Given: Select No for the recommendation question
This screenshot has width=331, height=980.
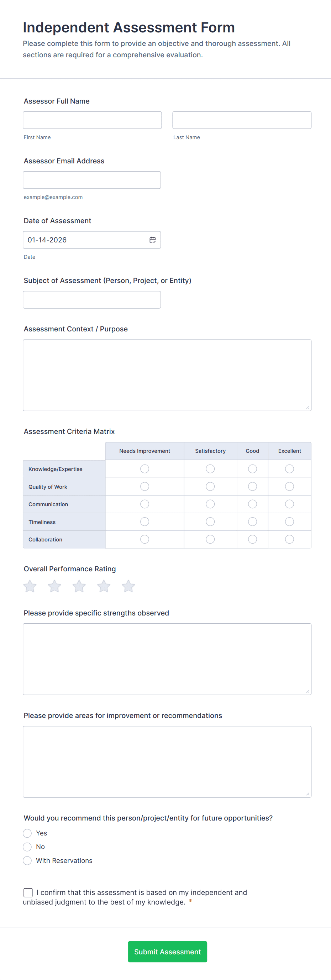Looking at the screenshot, I should [27, 847].
